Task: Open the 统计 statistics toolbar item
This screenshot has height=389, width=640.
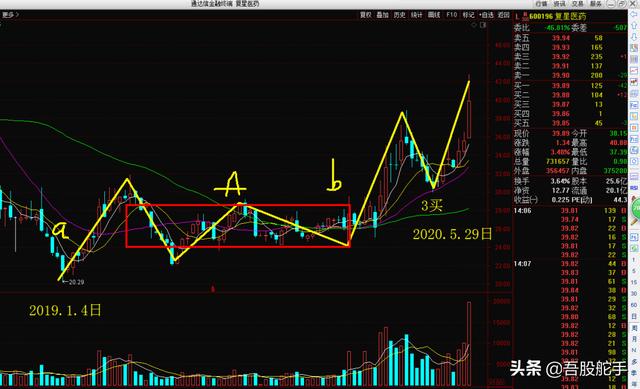Action: click(x=417, y=15)
